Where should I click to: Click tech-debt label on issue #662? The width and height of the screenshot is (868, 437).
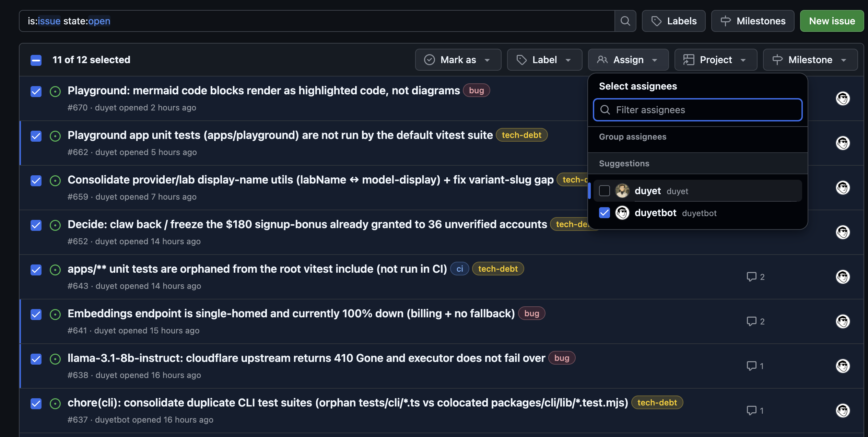521,135
